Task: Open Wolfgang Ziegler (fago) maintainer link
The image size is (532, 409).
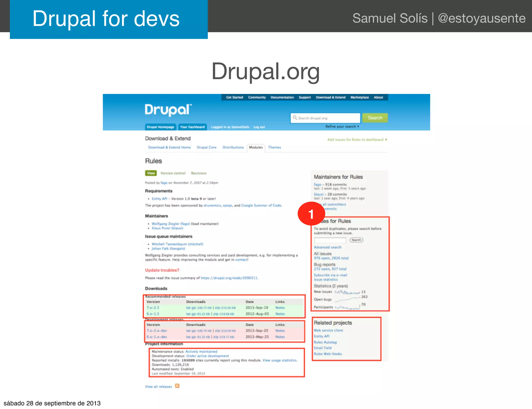Action: pyautogui.click(x=171, y=224)
